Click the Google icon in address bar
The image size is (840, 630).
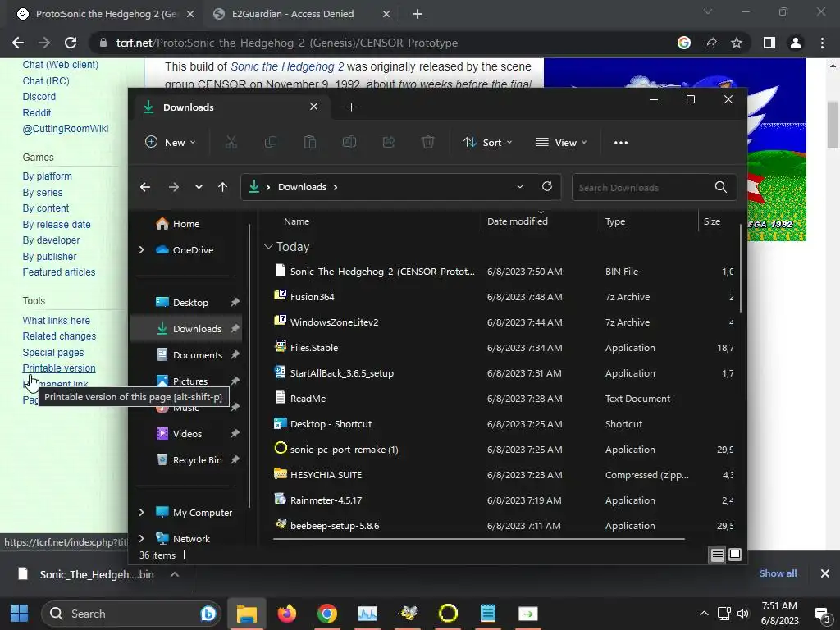684,43
